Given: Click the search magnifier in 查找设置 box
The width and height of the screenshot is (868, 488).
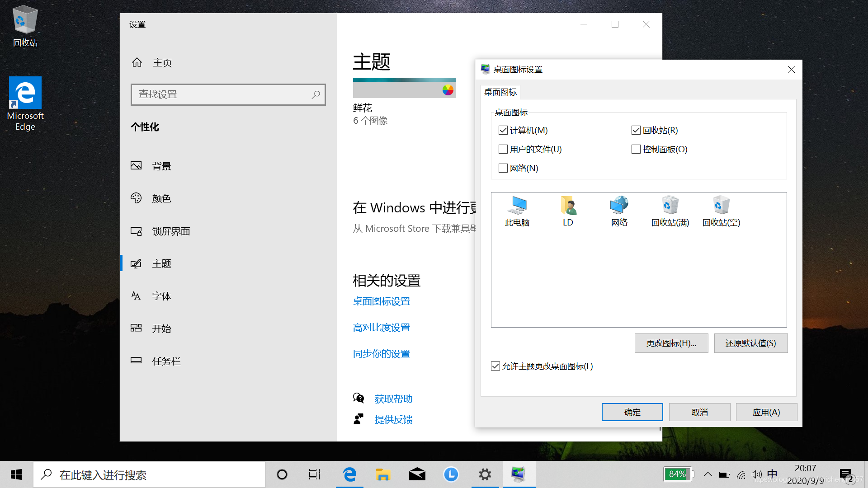Looking at the screenshot, I should 316,94.
